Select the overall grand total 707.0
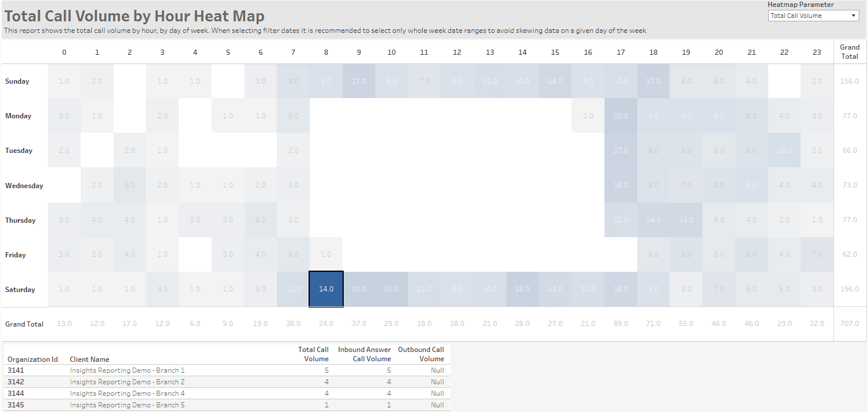This screenshot has height=412, width=868. click(x=850, y=324)
